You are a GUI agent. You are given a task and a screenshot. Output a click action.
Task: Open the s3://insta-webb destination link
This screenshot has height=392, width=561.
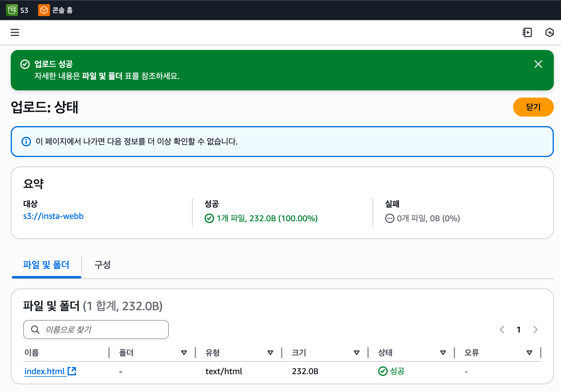53,216
